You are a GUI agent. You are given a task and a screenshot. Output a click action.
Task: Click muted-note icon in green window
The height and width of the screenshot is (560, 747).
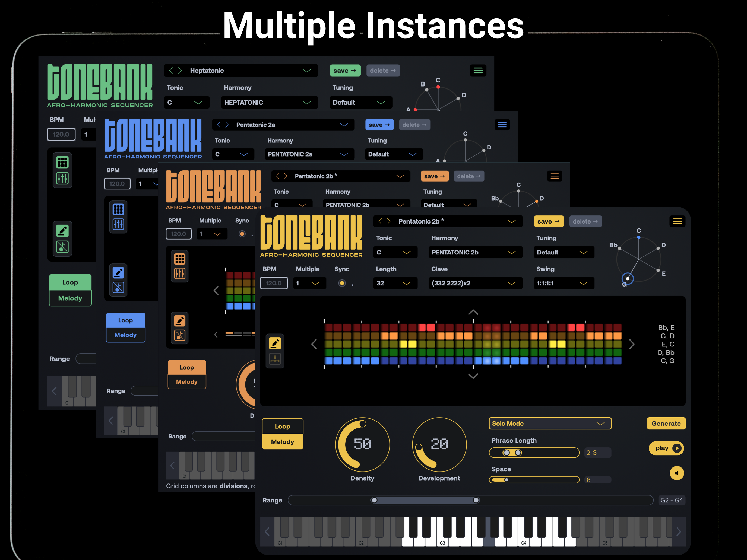(62, 247)
